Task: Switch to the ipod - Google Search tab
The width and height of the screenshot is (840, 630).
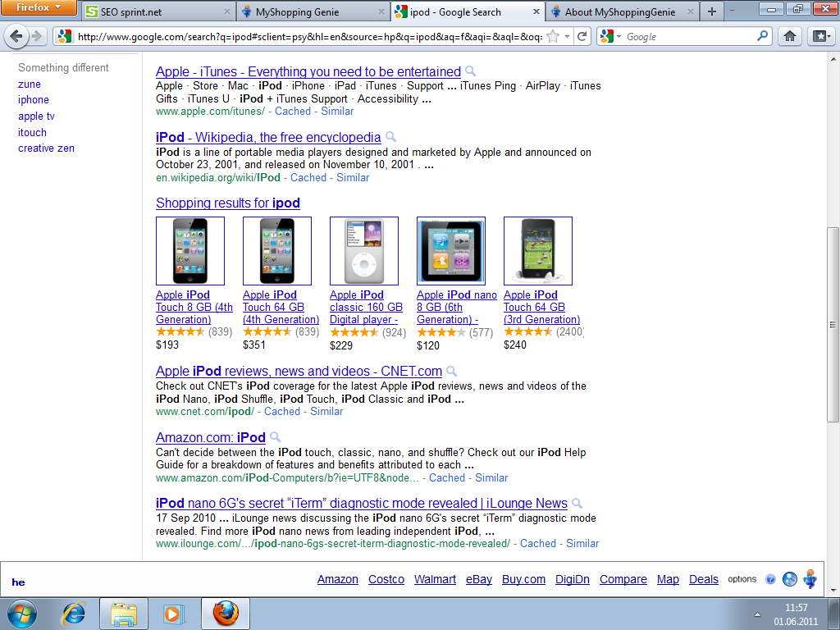Action: click(468, 11)
